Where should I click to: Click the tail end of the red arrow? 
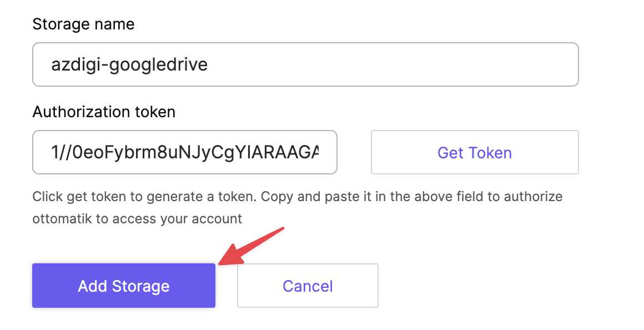click(283, 229)
